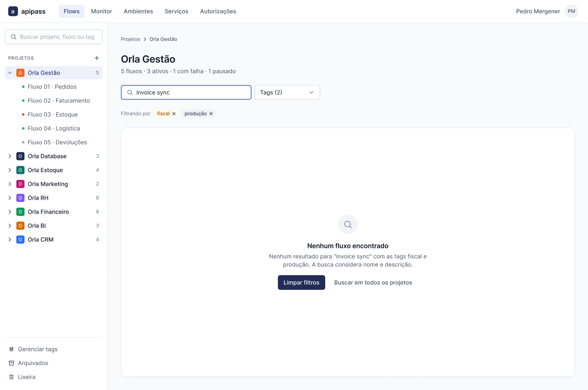Image resolution: width=588 pixels, height=390 pixels.
Task: Switch to the Flows tab
Action: (x=71, y=11)
